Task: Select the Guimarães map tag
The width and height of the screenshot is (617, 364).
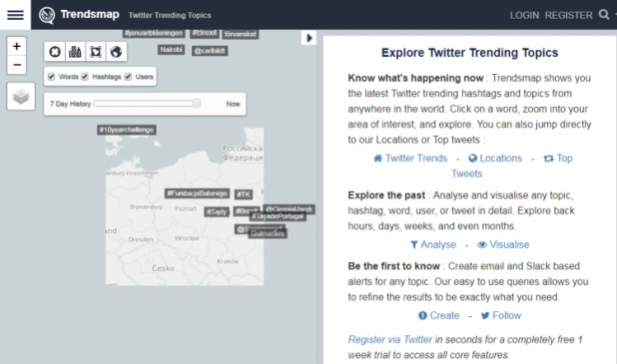Action: point(268,233)
